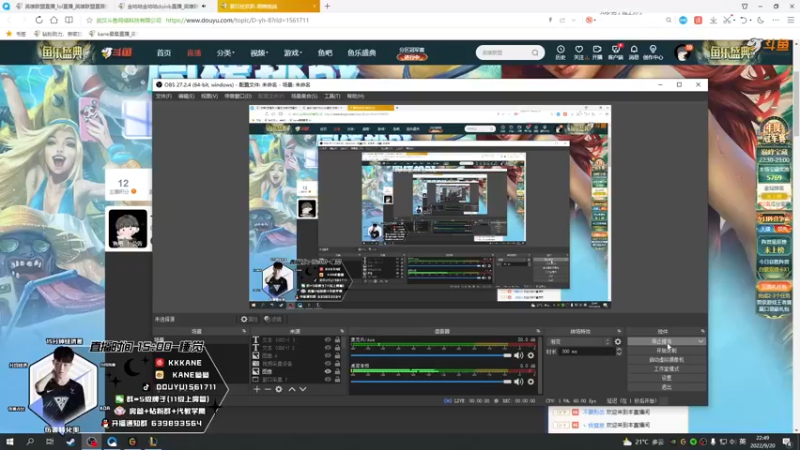The width and height of the screenshot is (800, 450).
Task: Open OBS 编辑(E) menu
Action: pos(186,96)
